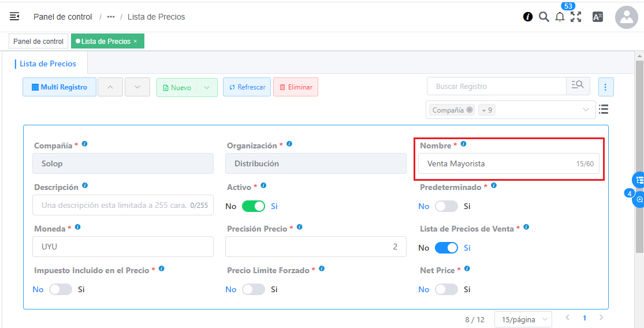Open the global search magnifier icon
This screenshot has width=644, height=328.
point(544,17)
